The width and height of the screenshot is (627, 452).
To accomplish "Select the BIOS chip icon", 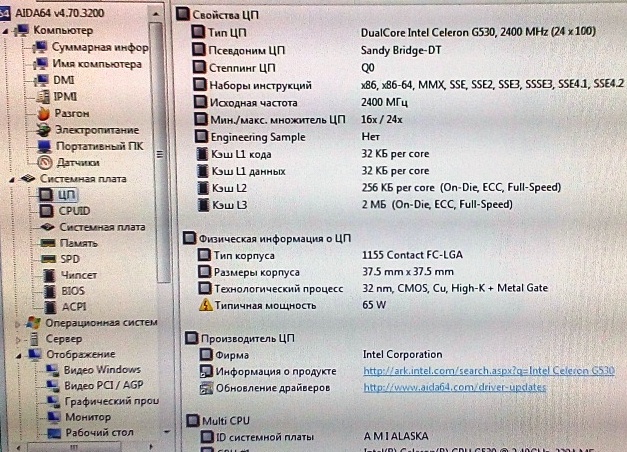I will pos(50,291).
